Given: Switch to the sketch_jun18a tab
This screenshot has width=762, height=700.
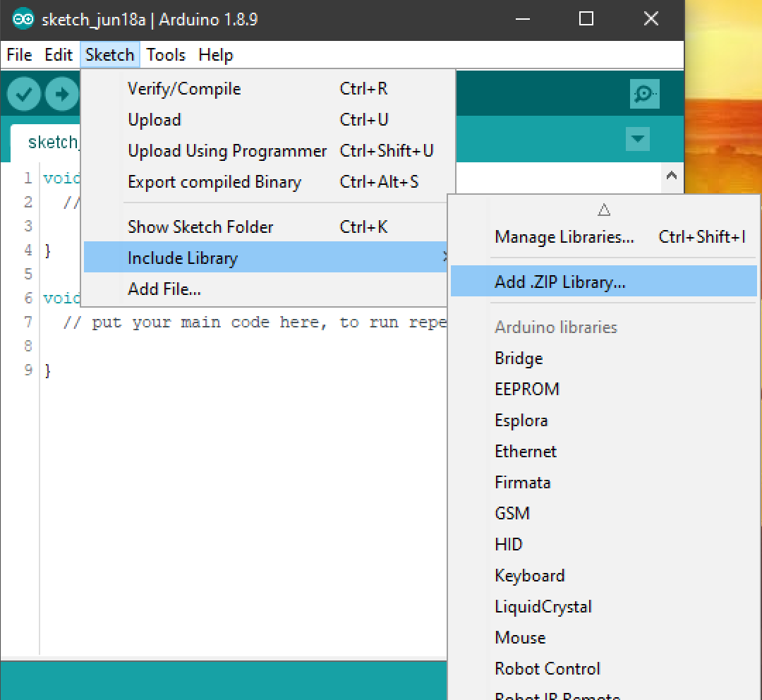Looking at the screenshot, I should [46, 143].
